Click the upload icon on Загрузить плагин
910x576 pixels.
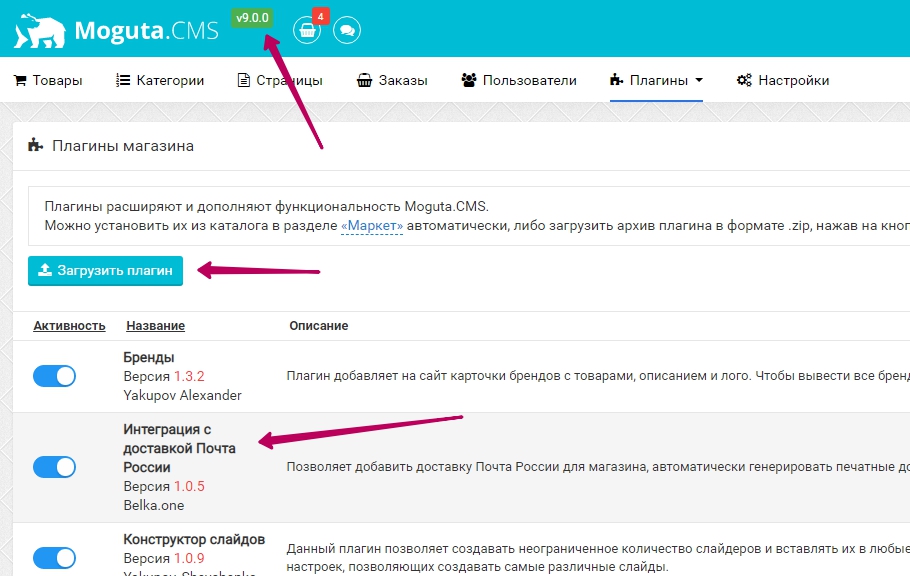[45, 270]
